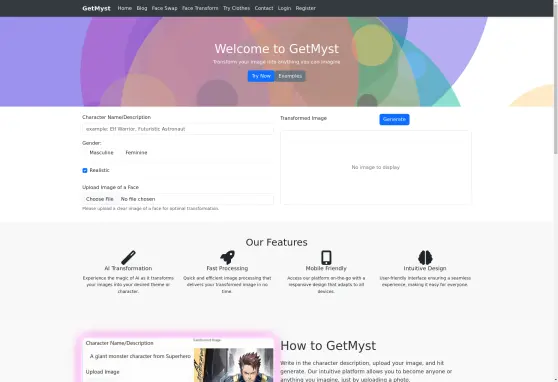This screenshot has height=382, width=558.
Task: Select the Masculine gender option
Action: (101, 153)
